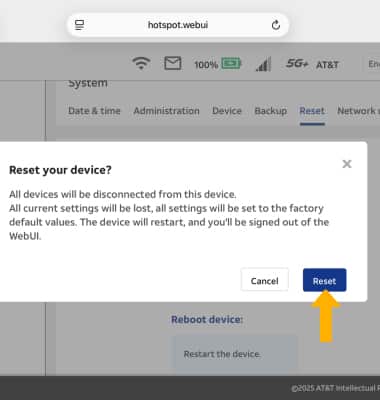Open the Network tab
The height and width of the screenshot is (400, 380).
[x=358, y=111]
